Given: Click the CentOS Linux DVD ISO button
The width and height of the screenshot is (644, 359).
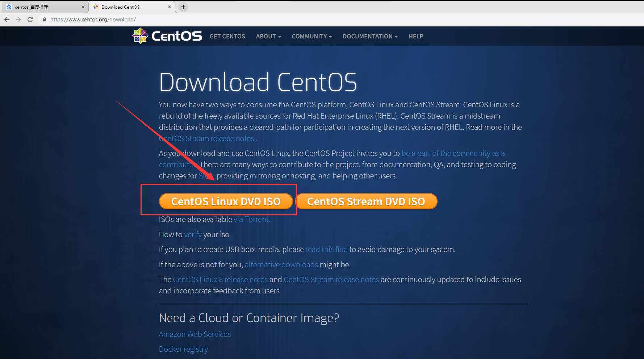Looking at the screenshot, I should 226,201.
